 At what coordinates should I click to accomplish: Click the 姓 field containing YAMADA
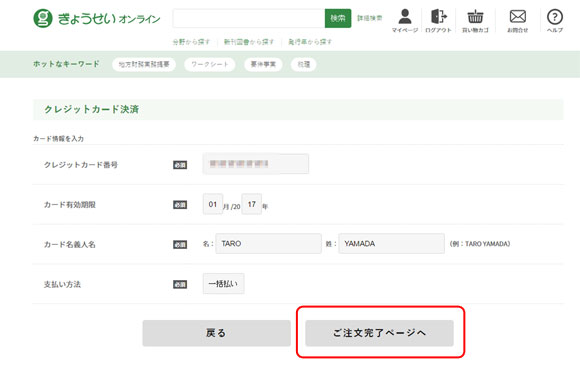pos(392,243)
